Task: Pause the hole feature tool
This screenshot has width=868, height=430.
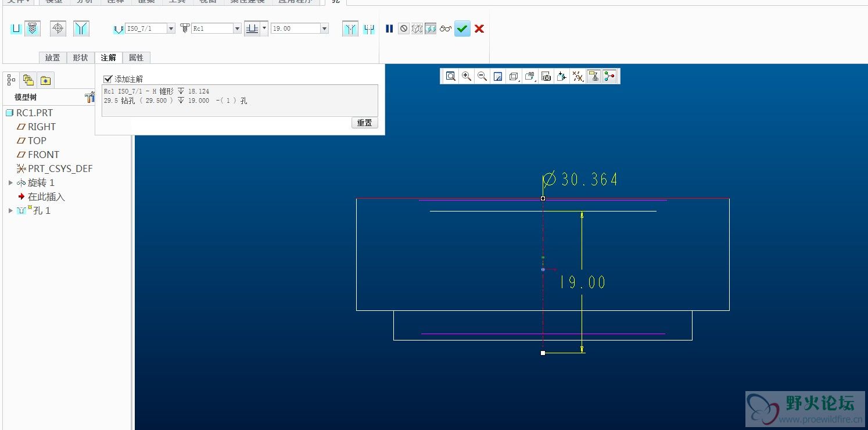Action: click(389, 28)
